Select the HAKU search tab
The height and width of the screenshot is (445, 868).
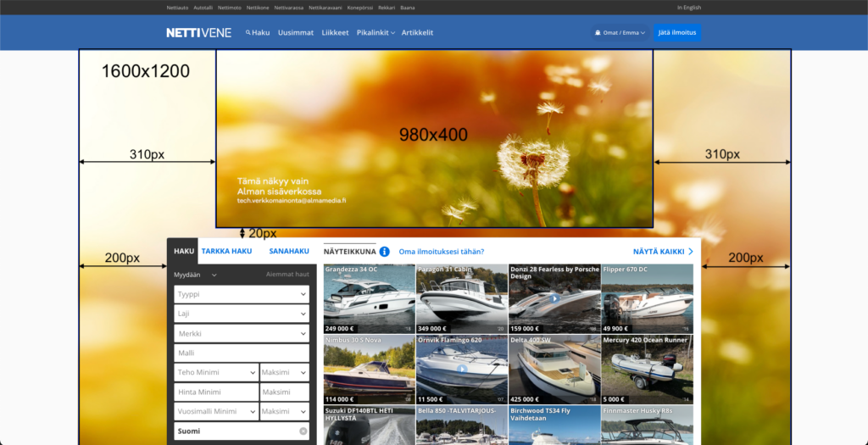(x=184, y=251)
